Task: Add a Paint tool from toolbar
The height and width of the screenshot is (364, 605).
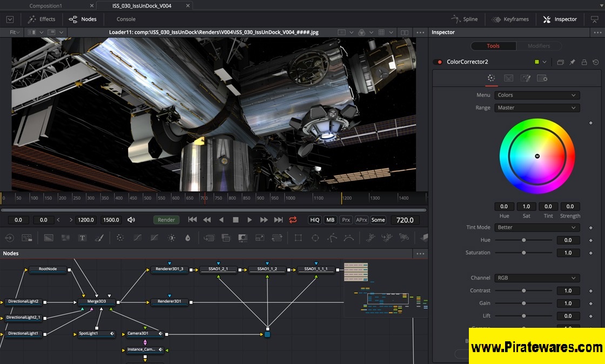Action: pos(99,238)
